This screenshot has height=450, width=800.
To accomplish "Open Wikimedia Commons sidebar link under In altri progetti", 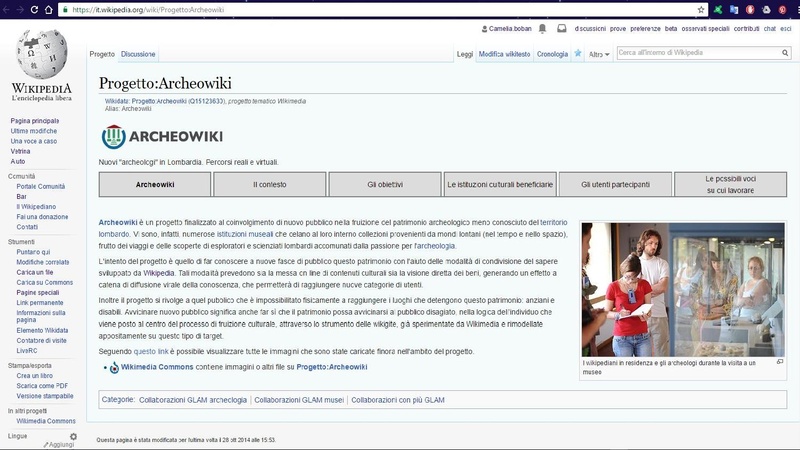I will (x=46, y=421).
